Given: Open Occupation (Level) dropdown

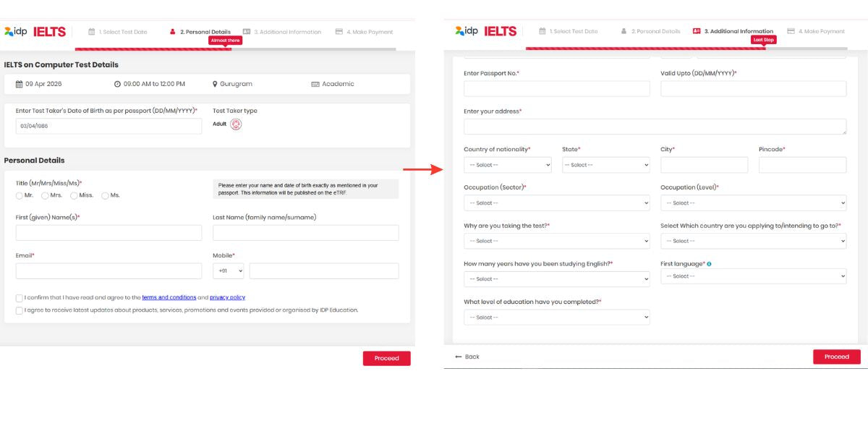Looking at the screenshot, I should pyautogui.click(x=753, y=203).
